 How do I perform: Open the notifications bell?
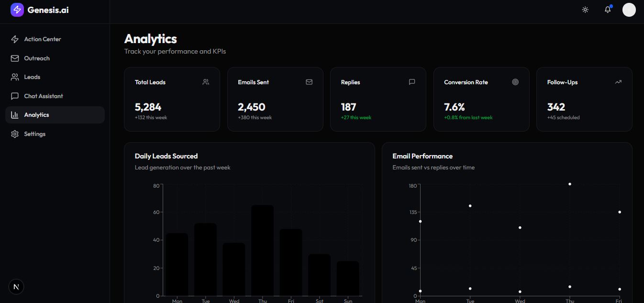607,10
